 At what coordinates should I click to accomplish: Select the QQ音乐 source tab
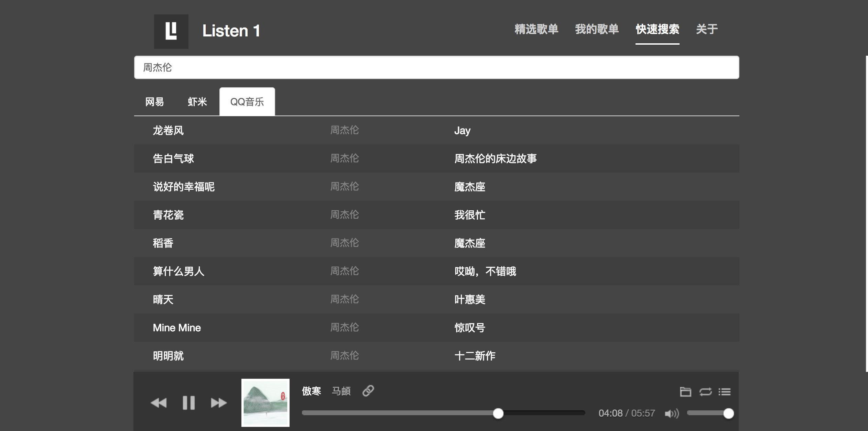(x=247, y=101)
